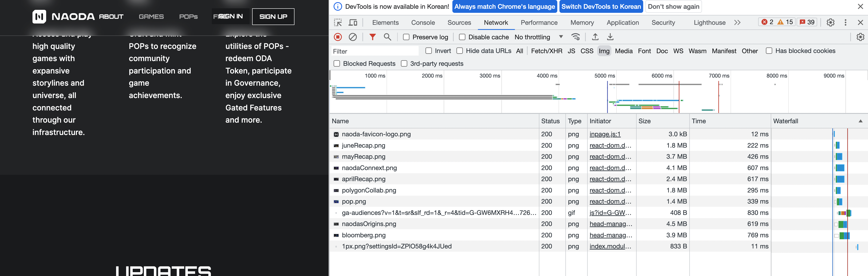
Task: Click the SIGN UP button on the website
Action: pos(273,16)
